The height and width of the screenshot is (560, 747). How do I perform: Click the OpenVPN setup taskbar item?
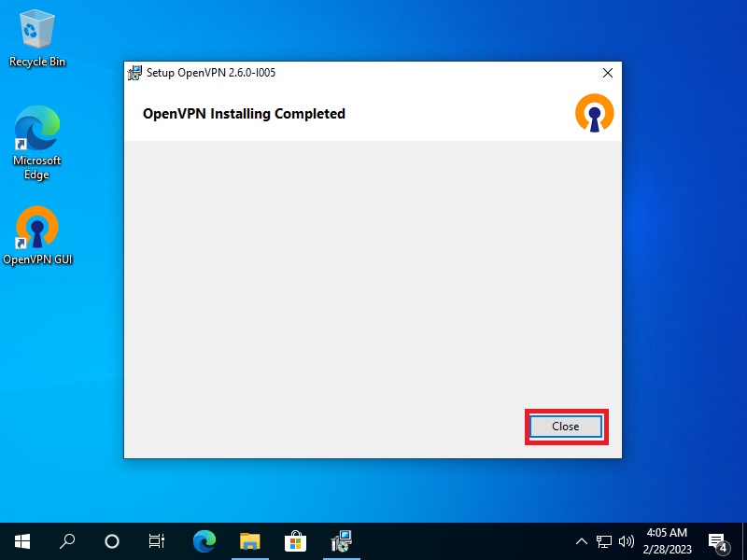341,540
